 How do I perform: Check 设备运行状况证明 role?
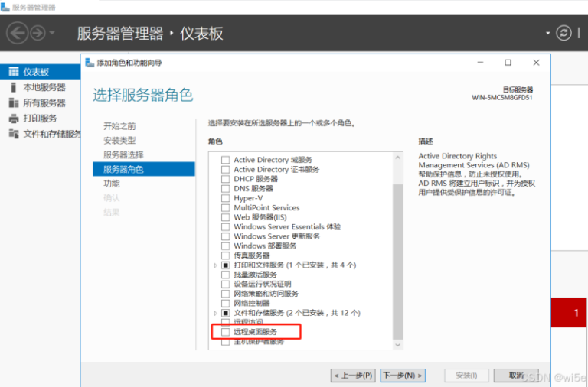pos(225,284)
